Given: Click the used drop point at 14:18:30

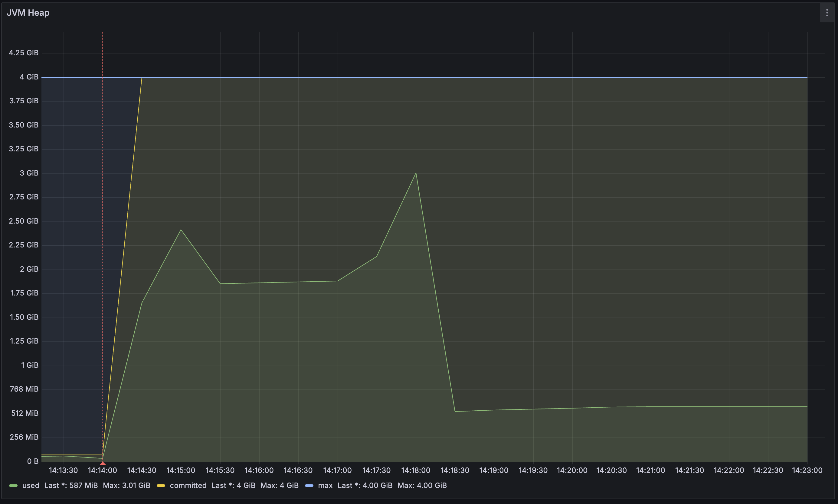Looking at the screenshot, I should click(455, 411).
